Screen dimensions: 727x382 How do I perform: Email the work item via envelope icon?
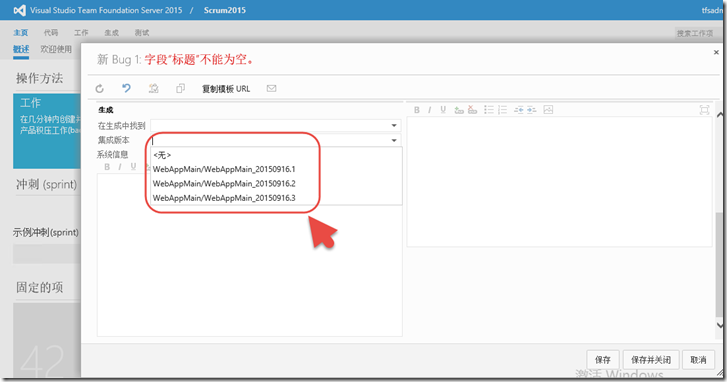coord(272,88)
